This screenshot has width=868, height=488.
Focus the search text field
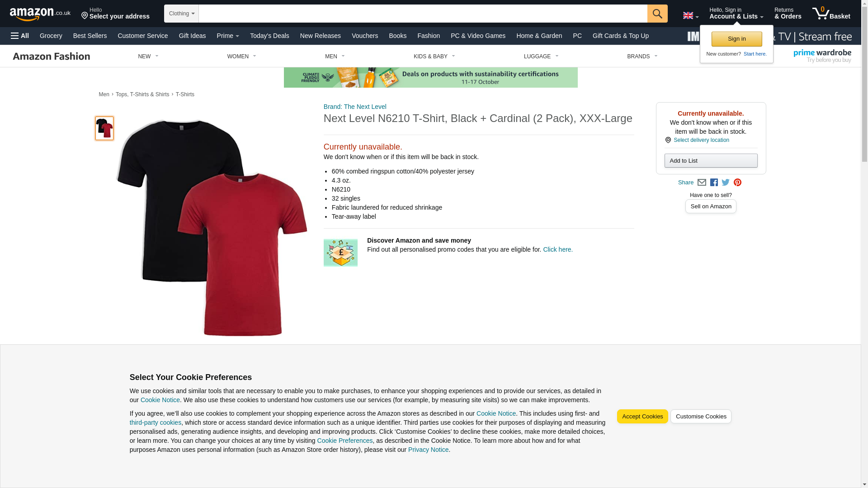pyautogui.click(x=423, y=14)
